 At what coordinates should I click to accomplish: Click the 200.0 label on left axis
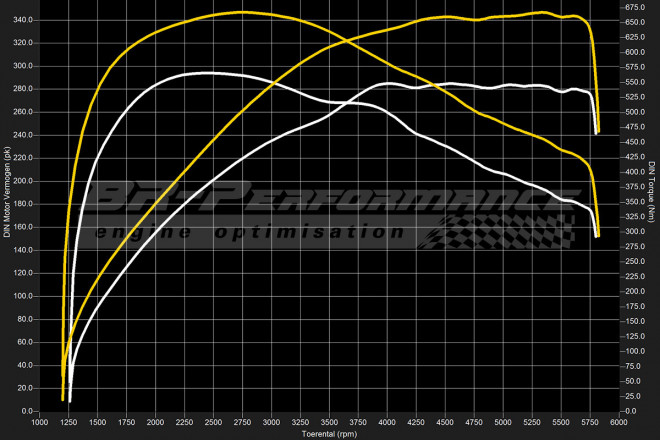[22, 181]
